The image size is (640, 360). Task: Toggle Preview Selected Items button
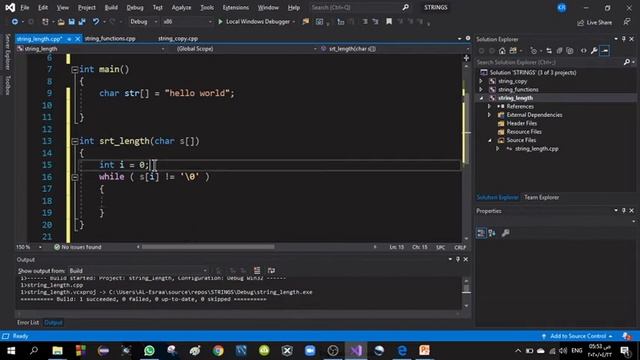click(605, 51)
